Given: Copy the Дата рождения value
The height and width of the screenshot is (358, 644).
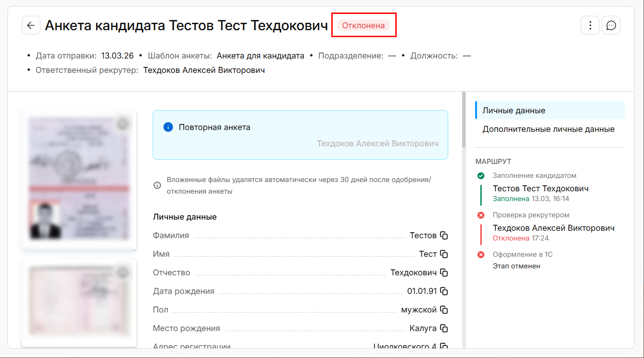Looking at the screenshot, I should click(444, 291).
